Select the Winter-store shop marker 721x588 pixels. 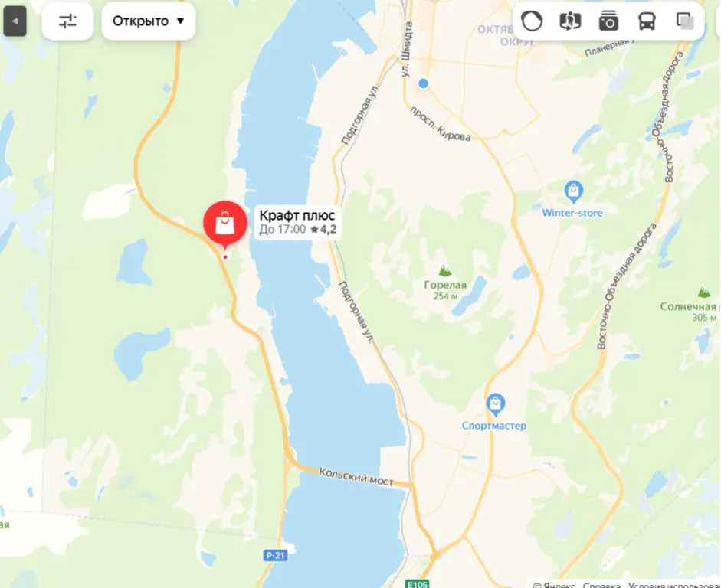coord(573,191)
